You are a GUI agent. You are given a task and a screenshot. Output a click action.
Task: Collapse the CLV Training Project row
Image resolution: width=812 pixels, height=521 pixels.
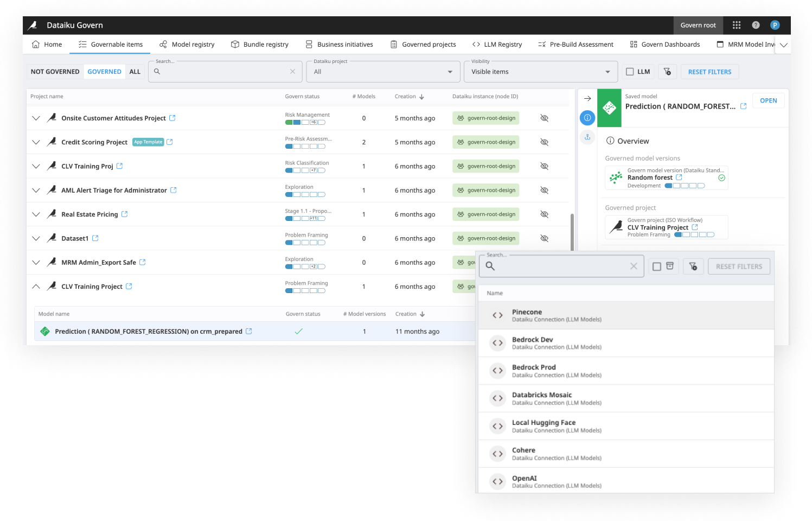[36, 286]
